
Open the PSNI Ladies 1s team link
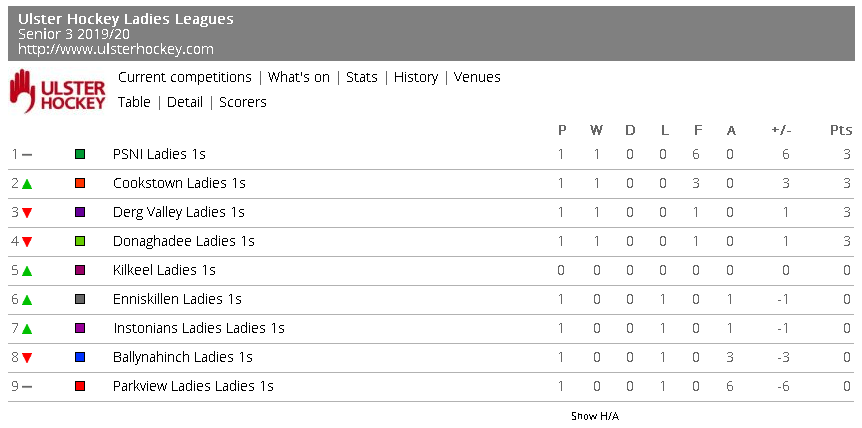(x=159, y=155)
